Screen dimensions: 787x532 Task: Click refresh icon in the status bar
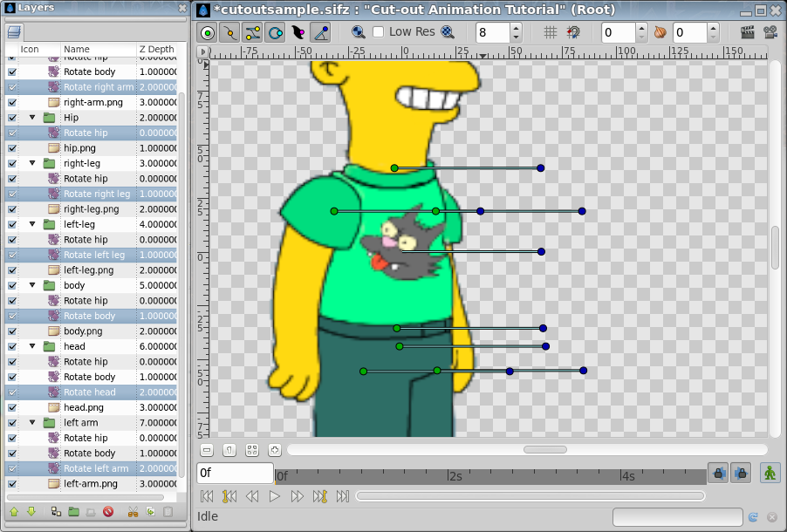(x=753, y=517)
